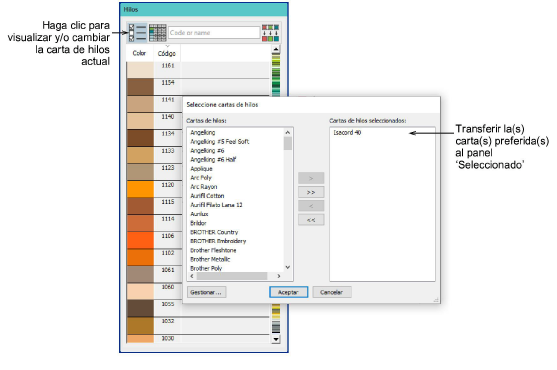Select thread code 1102
Image resolution: width=557 pixels, height=370 pixels.
point(168,253)
